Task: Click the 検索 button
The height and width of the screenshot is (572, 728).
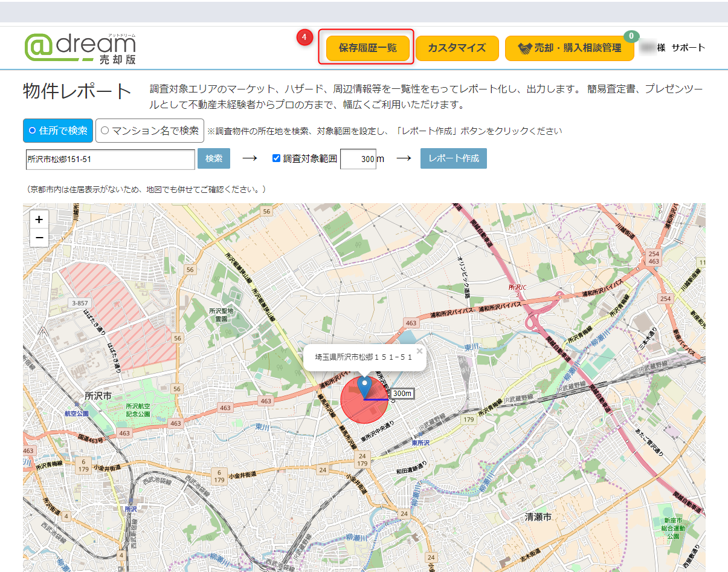Action: coord(214,158)
